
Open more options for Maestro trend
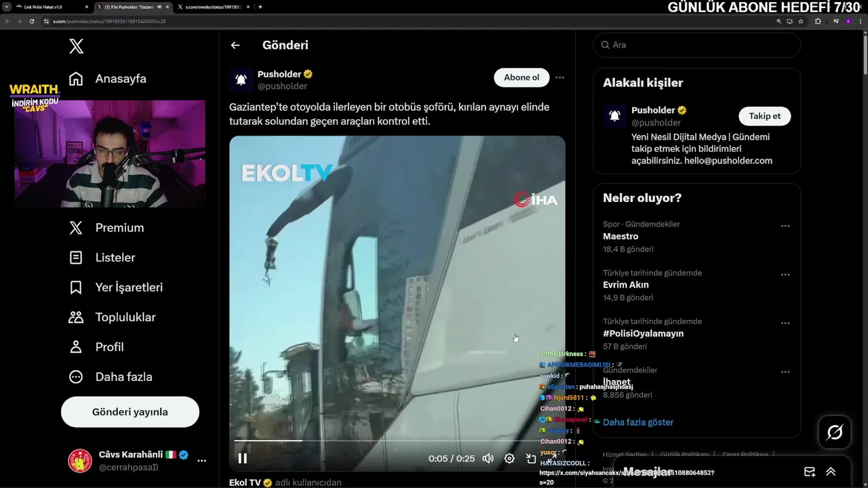click(x=785, y=226)
